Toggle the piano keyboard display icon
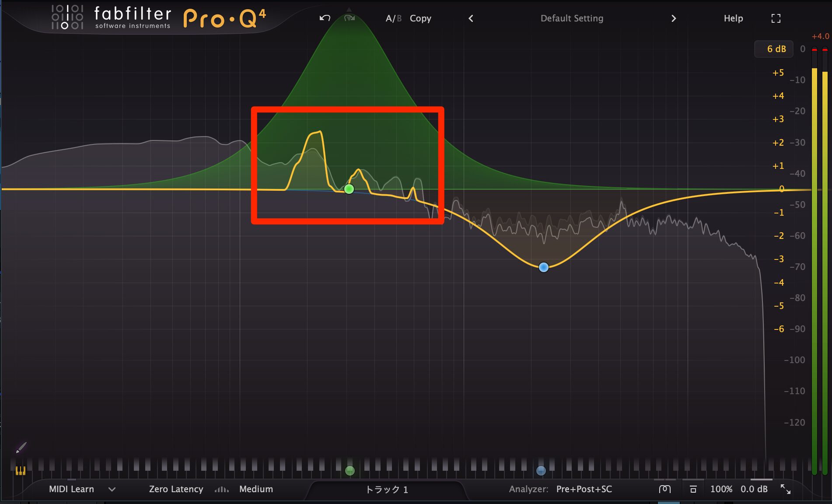Image resolution: width=832 pixels, height=504 pixels. tap(21, 471)
